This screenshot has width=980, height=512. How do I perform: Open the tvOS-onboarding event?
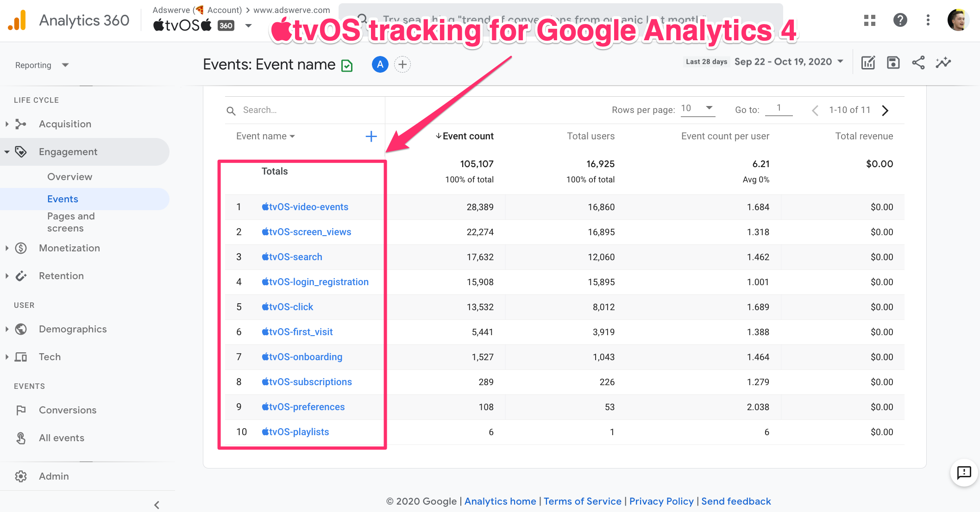(302, 357)
